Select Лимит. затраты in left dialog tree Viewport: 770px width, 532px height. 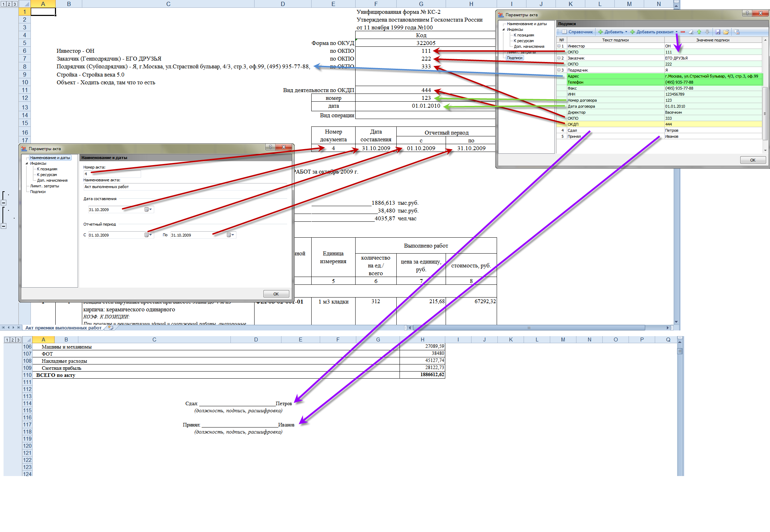45,186
